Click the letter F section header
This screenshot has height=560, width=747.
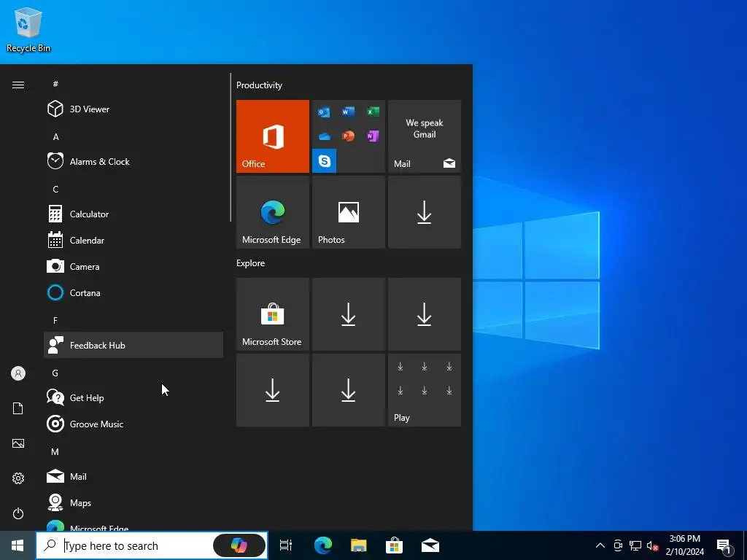(x=55, y=320)
